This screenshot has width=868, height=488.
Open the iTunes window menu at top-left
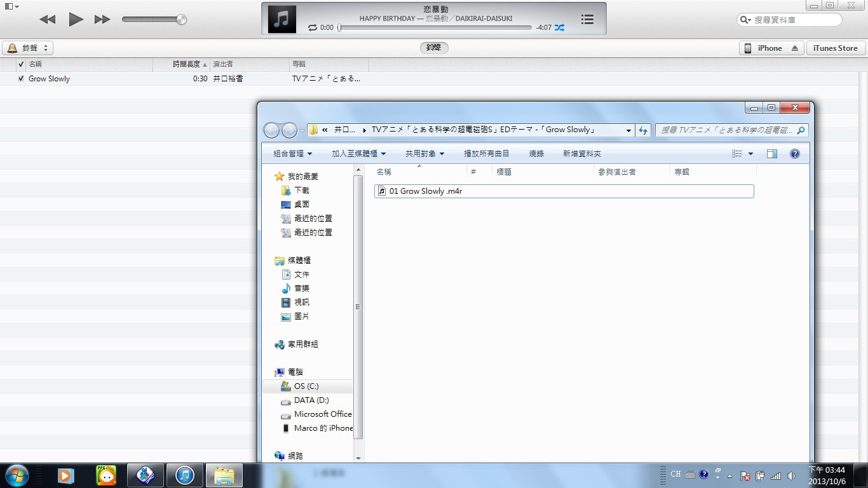tap(11, 6)
